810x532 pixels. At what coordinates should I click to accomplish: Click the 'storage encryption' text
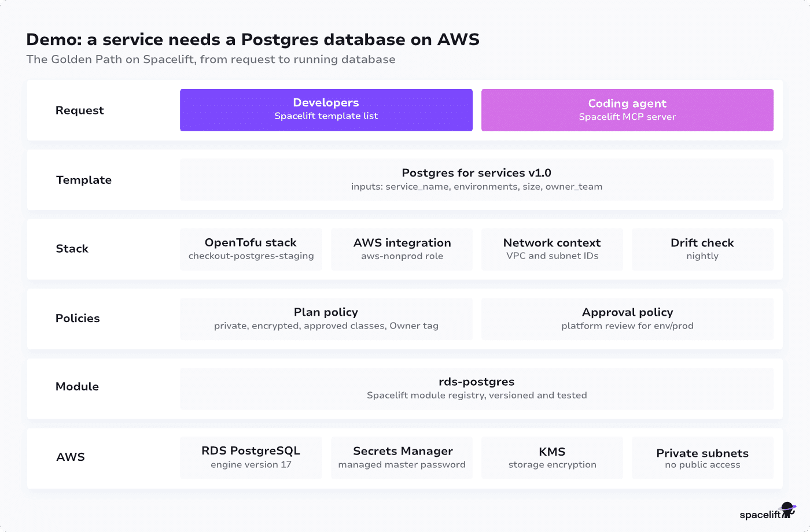pyautogui.click(x=553, y=465)
